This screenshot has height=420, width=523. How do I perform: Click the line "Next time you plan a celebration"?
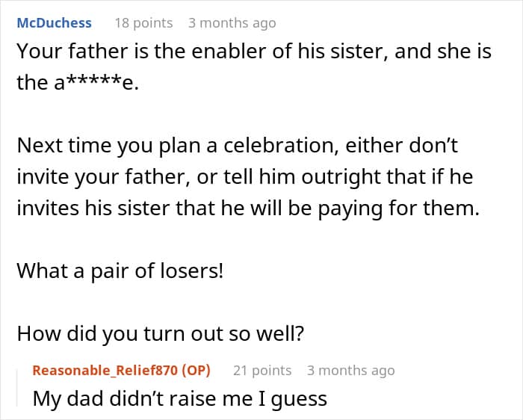247,145
